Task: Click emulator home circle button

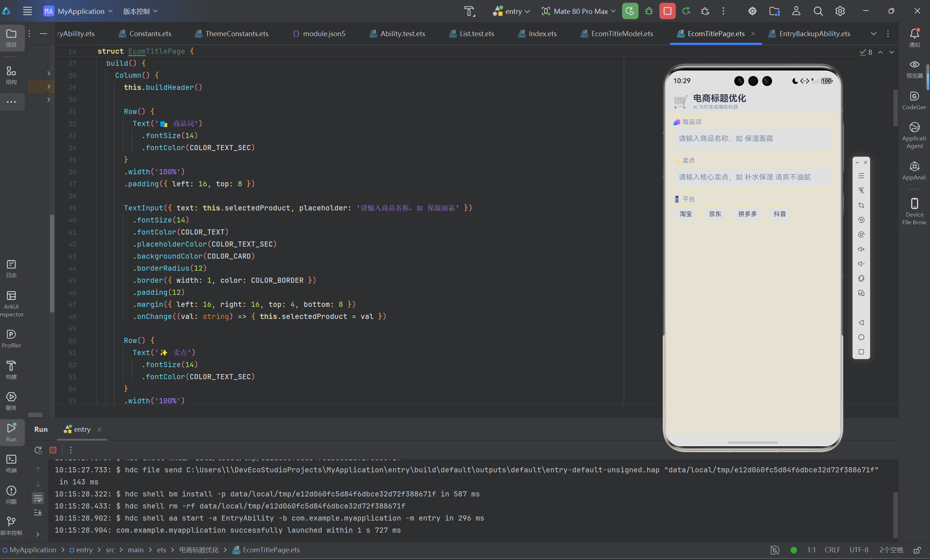Action: pos(861,338)
